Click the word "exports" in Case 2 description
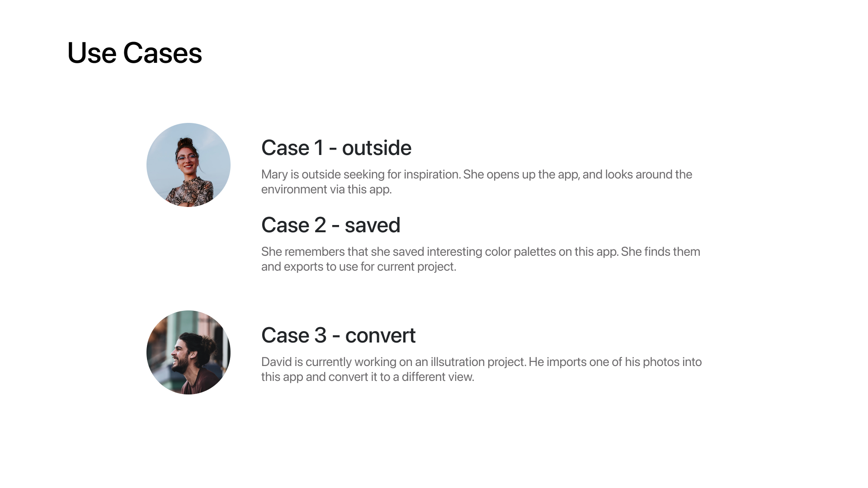Viewport: 868px width, 488px height. pyautogui.click(x=303, y=267)
